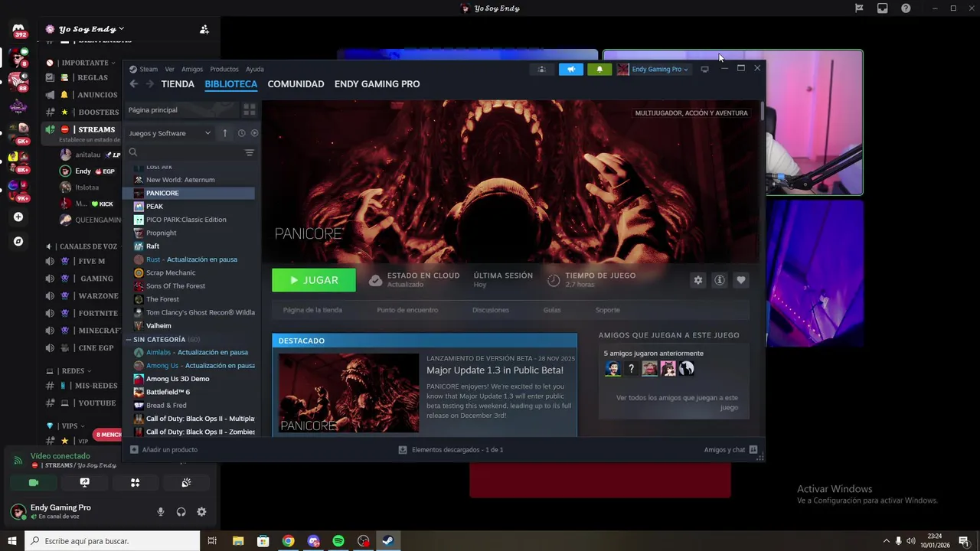Open Endy Gaming Pro account dropdown
Viewport: 980px width, 551px height.
coord(653,69)
